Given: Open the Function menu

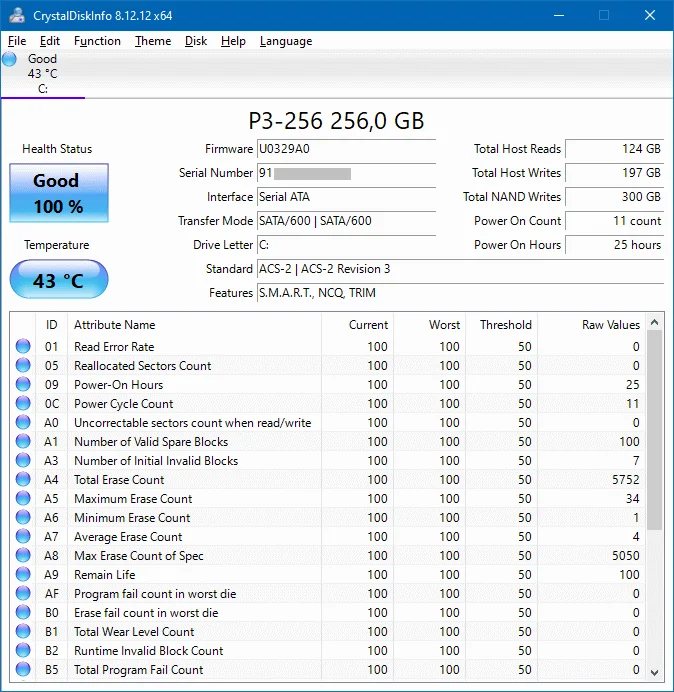Looking at the screenshot, I should [97, 41].
